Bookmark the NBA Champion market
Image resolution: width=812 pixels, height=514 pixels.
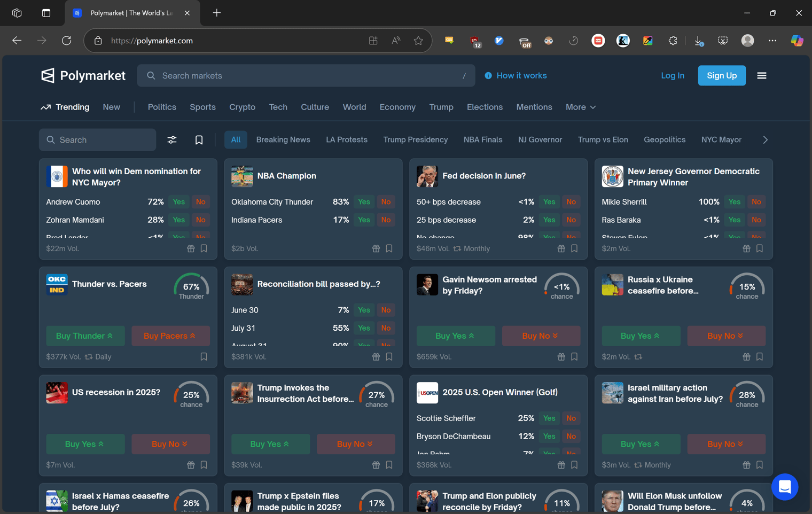click(388, 248)
